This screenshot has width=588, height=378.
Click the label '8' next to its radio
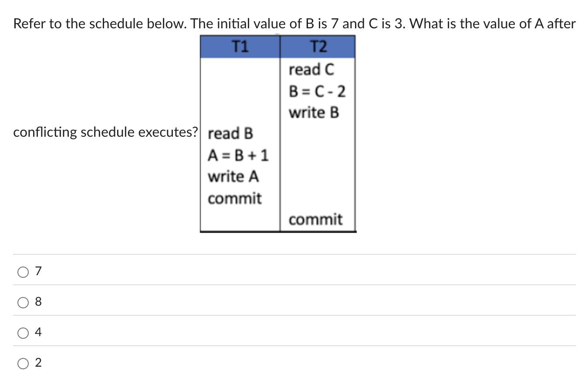[x=39, y=302]
